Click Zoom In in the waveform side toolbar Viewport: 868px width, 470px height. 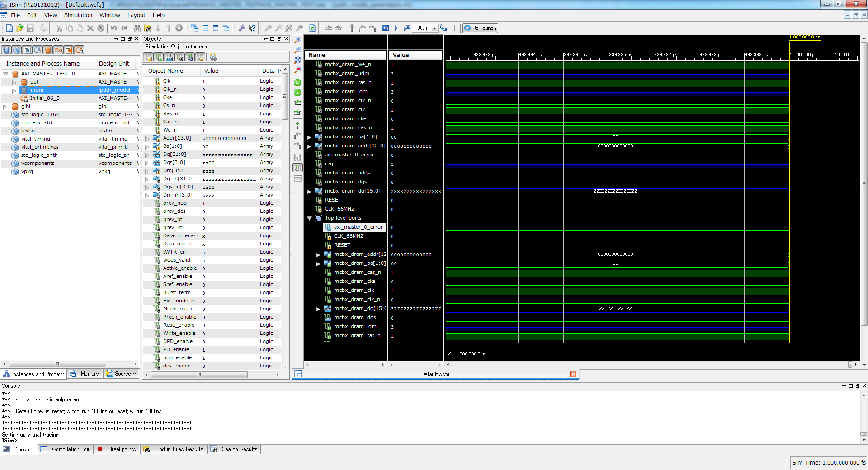tap(297, 40)
